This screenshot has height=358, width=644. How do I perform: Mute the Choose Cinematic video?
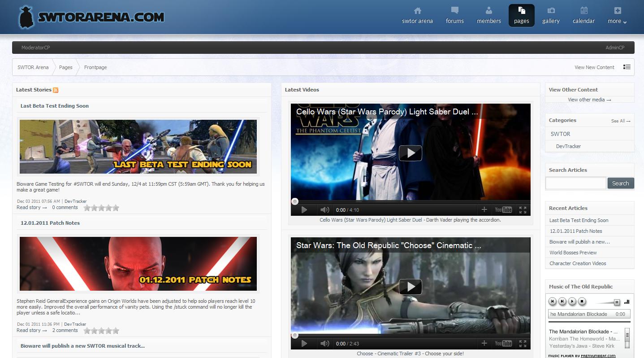[325, 343]
